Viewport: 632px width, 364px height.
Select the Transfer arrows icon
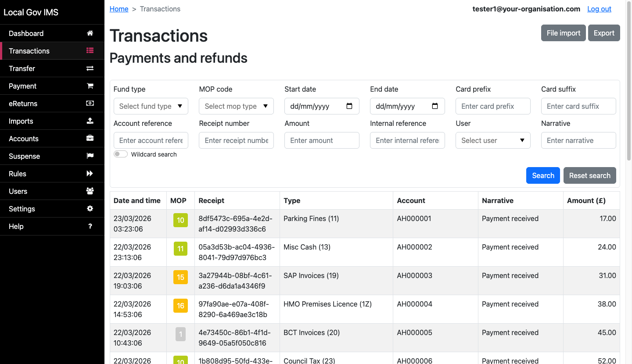(90, 68)
